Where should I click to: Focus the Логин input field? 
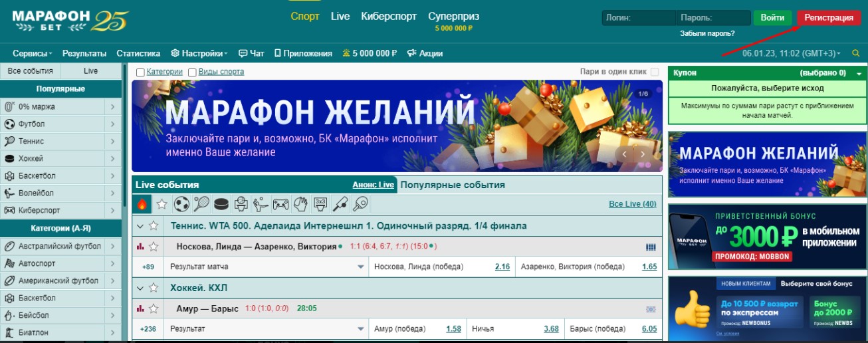click(x=638, y=18)
